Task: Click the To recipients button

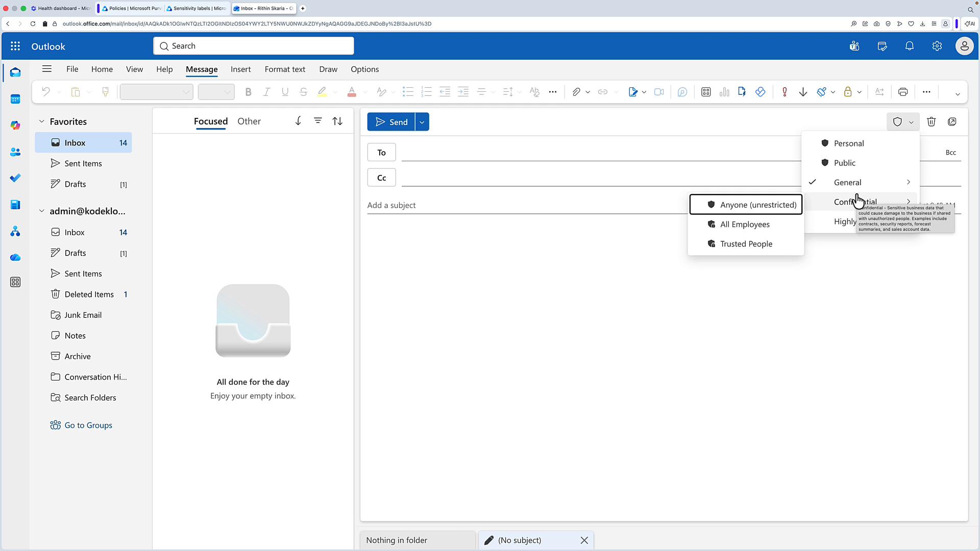Action: [381, 153]
